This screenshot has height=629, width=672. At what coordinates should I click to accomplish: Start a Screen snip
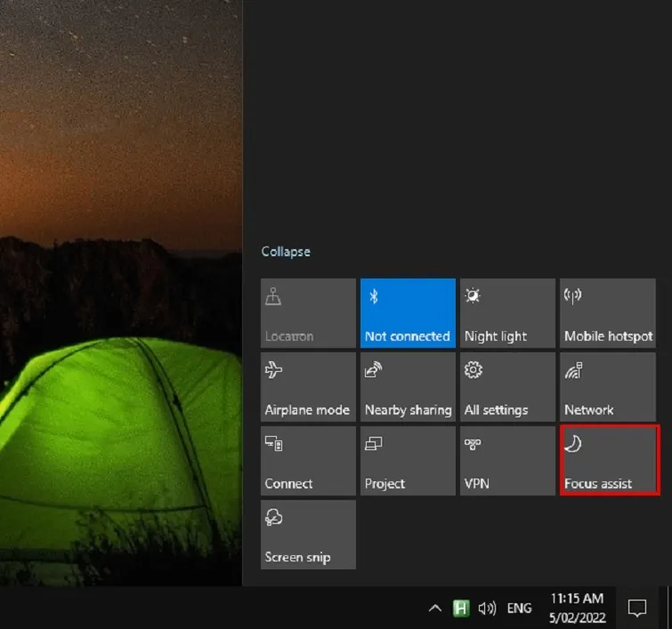[x=308, y=534]
